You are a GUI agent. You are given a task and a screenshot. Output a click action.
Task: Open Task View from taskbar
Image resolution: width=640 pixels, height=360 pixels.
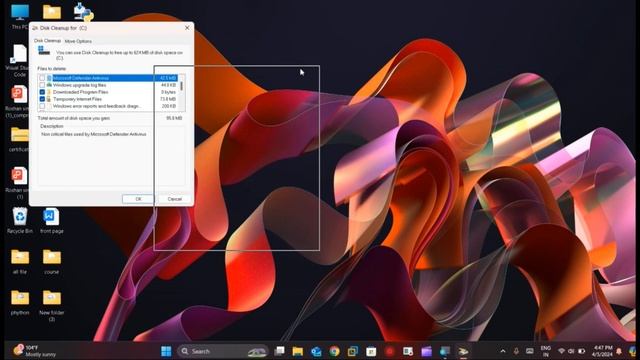point(280,351)
